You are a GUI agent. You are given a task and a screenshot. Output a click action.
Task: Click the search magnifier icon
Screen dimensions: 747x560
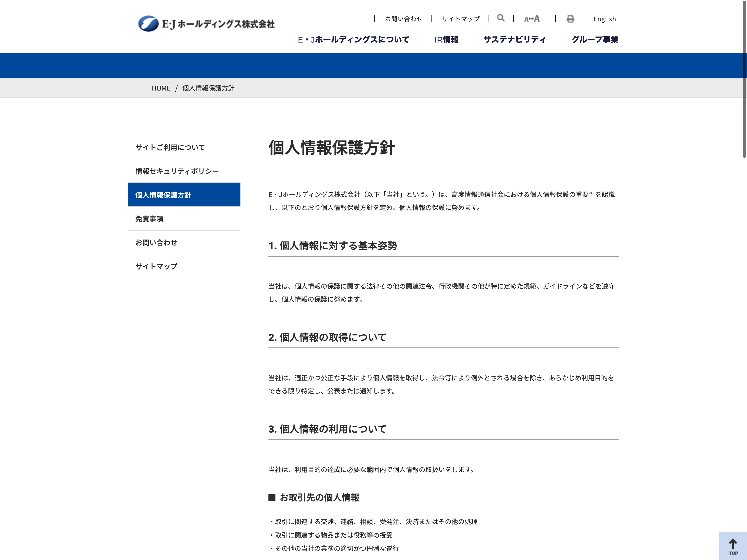pyautogui.click(x=500, y=18)
